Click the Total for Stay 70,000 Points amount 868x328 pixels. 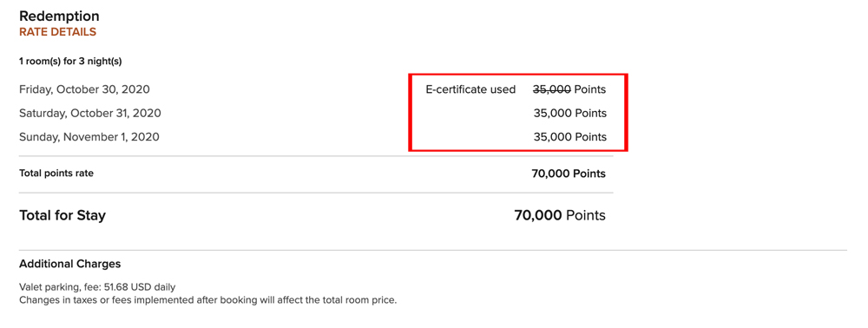(560, 215)
